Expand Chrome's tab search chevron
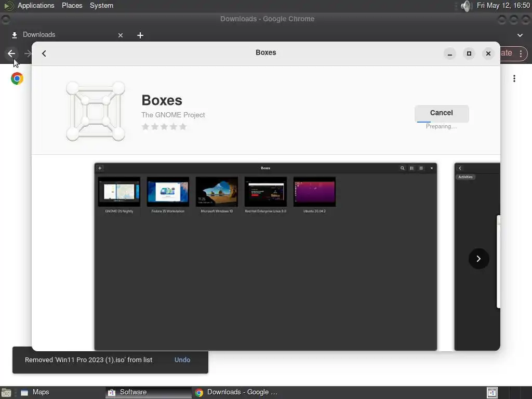532x399 pixels. [520, 35]
